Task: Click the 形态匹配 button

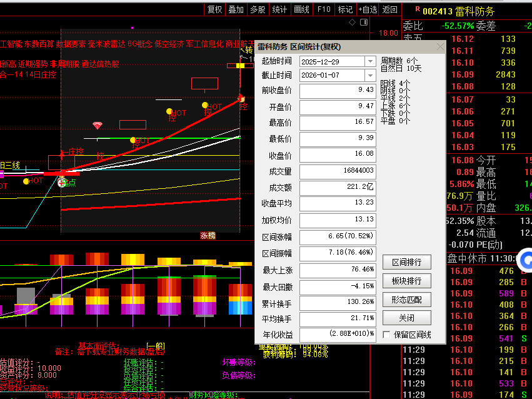Action: [x=406, y=300]
